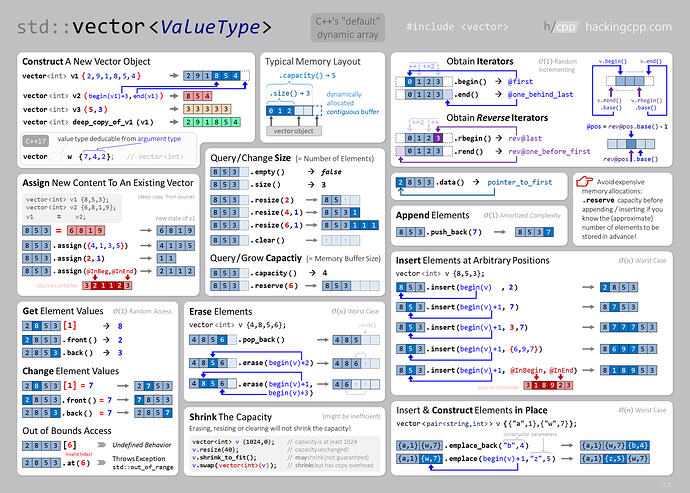The image size is (690, 493).
Task: Click the "@one_behind_last" text
Action: point(540,94)
